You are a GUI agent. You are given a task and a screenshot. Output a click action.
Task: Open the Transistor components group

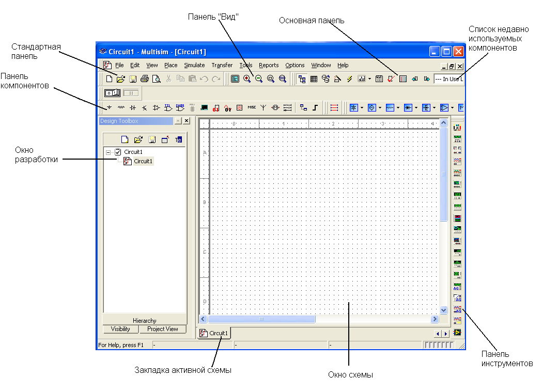(x=145, y=107)
